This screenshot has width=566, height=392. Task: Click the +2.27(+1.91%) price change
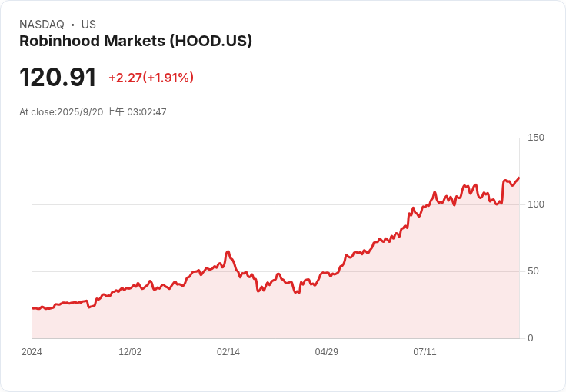(151, 78)
